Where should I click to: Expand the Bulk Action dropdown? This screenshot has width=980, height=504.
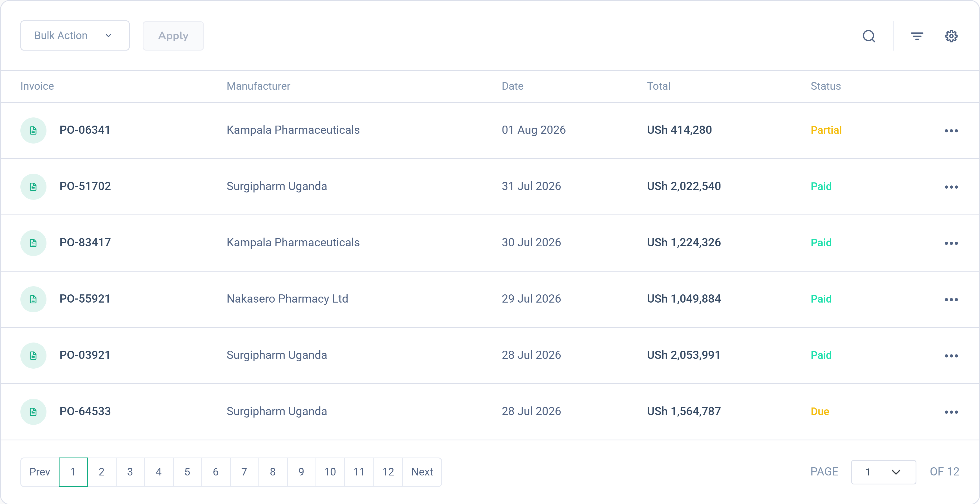coord(75,35)
